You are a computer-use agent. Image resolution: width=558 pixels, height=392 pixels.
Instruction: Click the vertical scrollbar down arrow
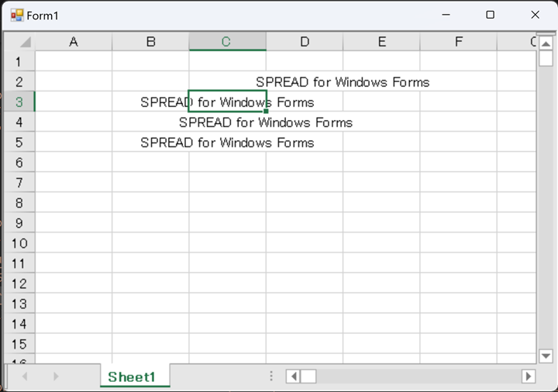click(x=546, y=356)
